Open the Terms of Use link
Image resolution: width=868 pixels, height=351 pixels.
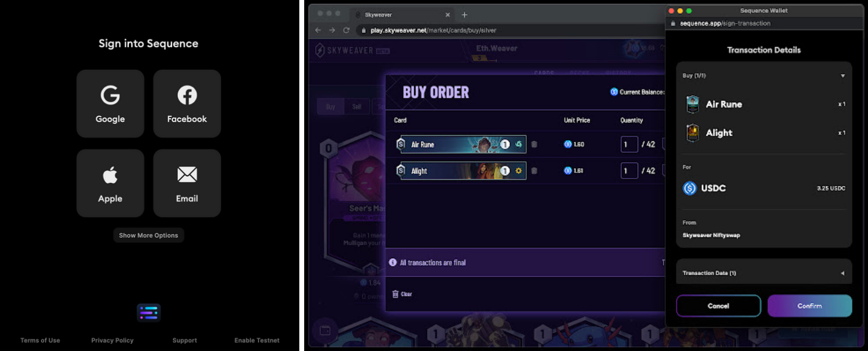[40, 341]
